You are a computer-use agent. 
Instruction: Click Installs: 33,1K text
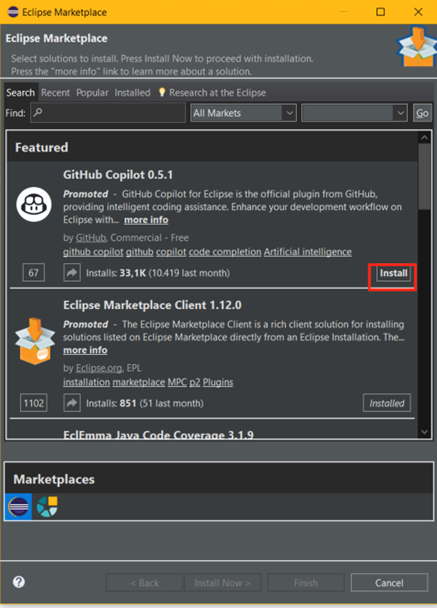[x=116, y=273]
